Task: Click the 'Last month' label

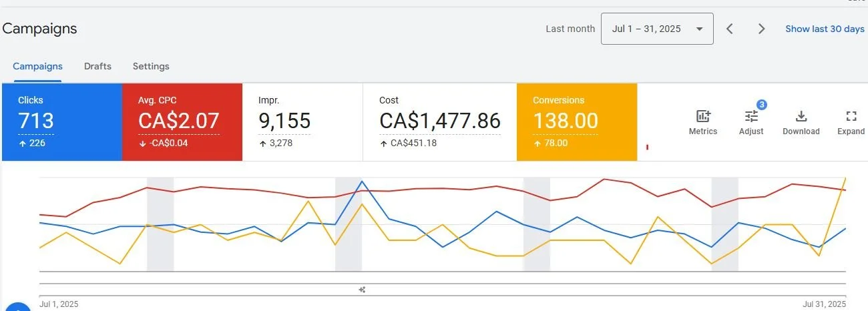Action: tap(570, 29)
